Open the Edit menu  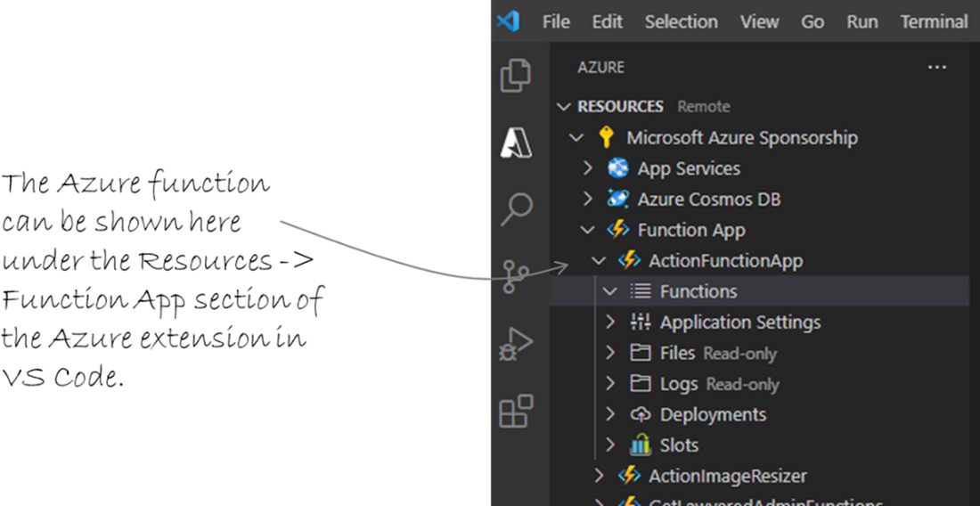pos(608,22)
